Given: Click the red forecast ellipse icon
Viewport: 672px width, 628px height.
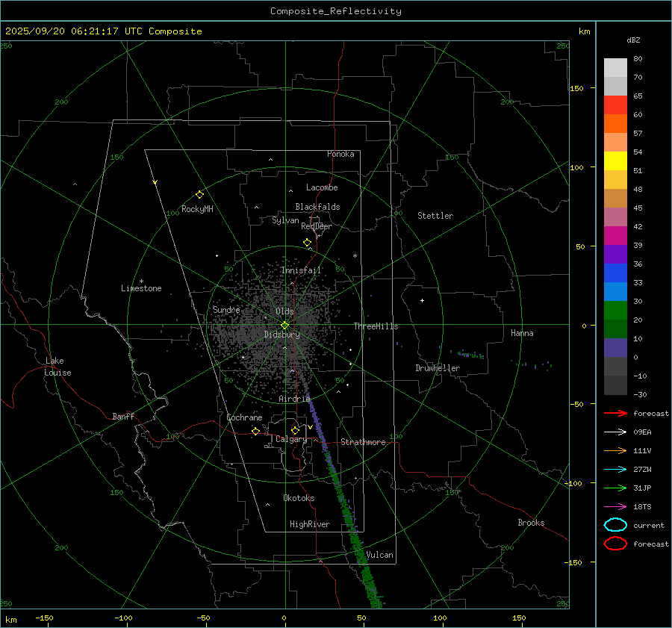Looking at the screenshot, I should pyautogui.click(x=615, y=544).
